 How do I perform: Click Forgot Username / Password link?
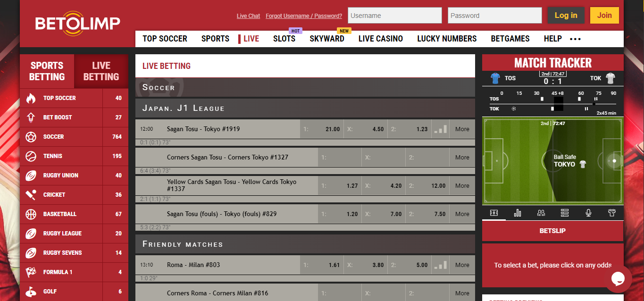click(304, 16)
